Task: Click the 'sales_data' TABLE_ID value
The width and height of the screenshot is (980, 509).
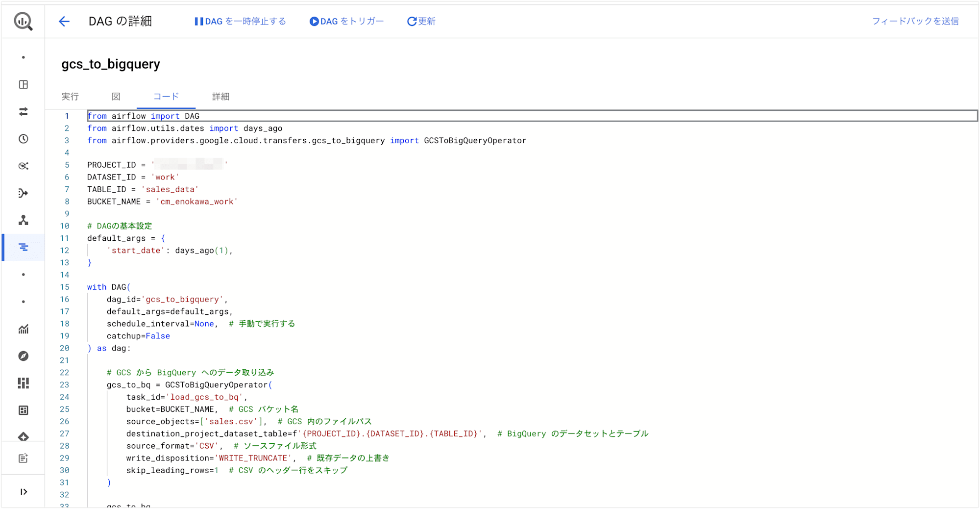Action: point(170,189)
